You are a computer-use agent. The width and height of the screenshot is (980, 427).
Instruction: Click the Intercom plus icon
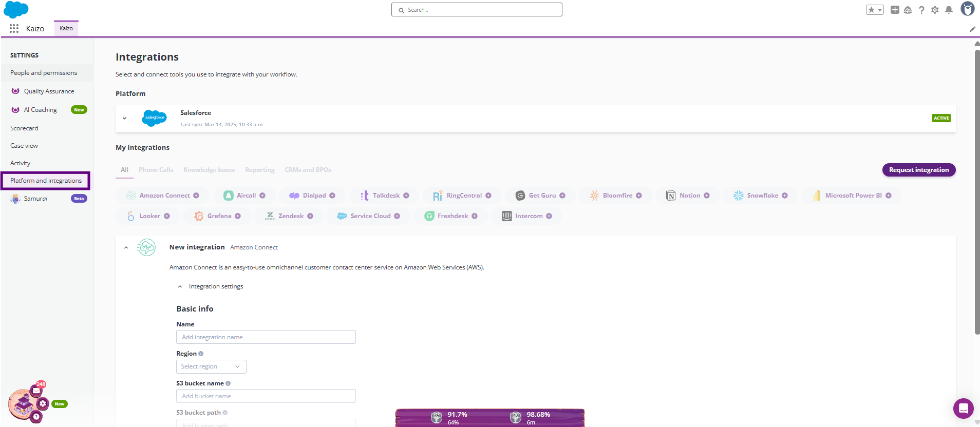(x=549, y=216)
